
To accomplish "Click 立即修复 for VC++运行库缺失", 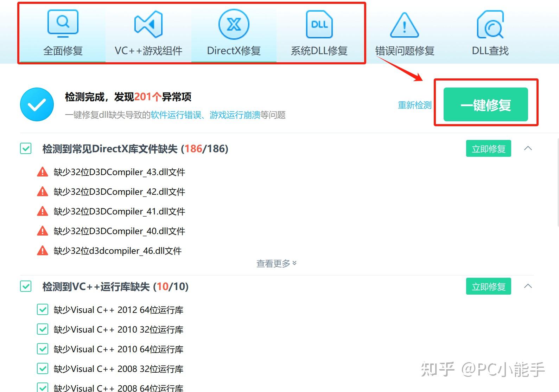I will tap(488, 286).
